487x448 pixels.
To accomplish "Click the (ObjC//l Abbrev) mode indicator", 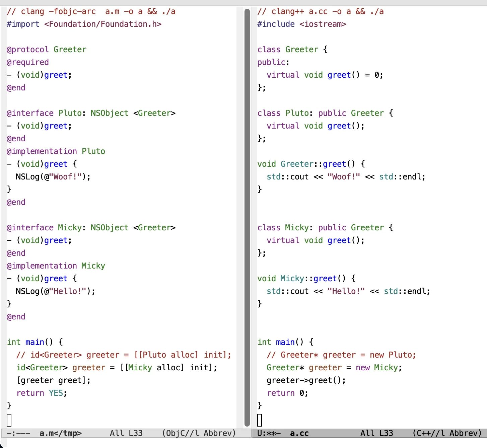I will click(199, 433).
